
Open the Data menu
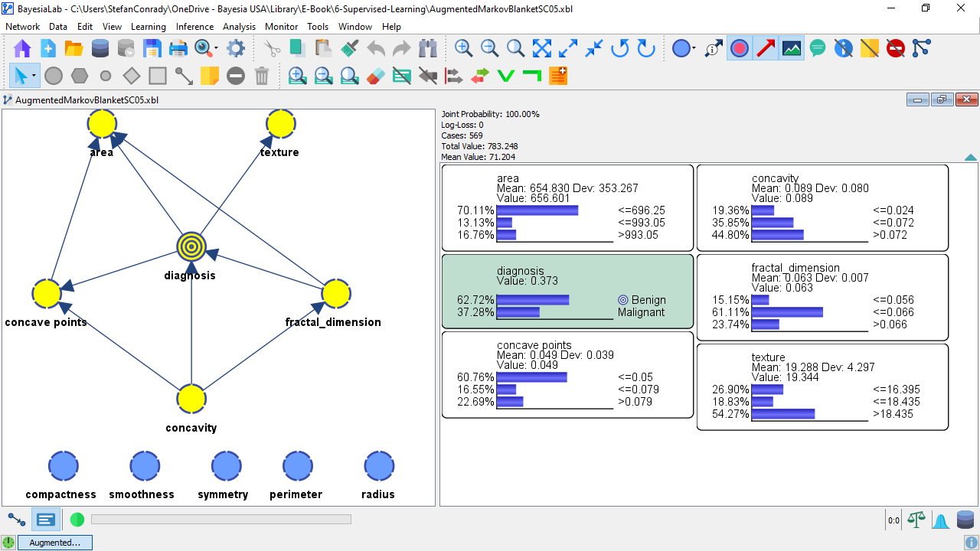[58, 26]
